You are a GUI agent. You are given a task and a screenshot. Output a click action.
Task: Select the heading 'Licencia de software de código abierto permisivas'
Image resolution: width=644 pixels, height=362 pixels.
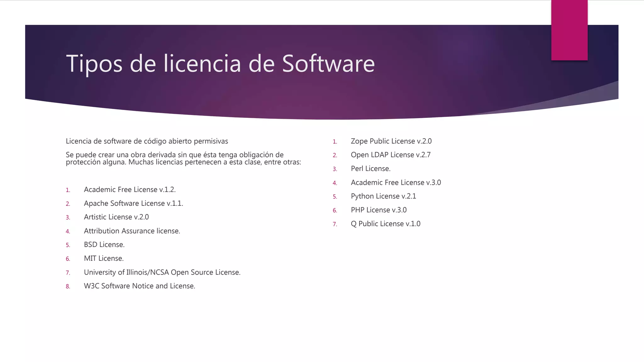point(147,141)
